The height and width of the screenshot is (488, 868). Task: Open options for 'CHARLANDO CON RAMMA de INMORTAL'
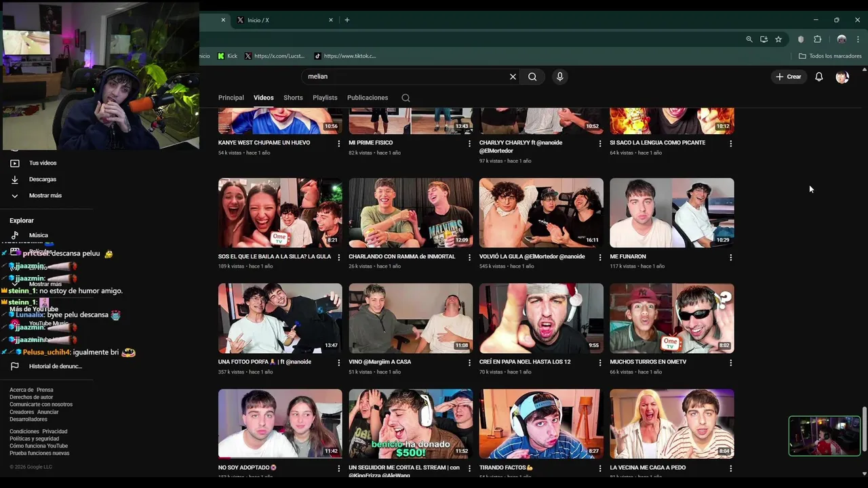(469, 258)
